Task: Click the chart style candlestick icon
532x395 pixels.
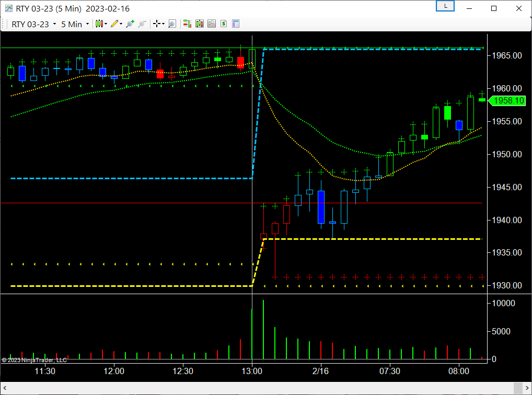Action: pyautogui.click(x=99, y=24)
